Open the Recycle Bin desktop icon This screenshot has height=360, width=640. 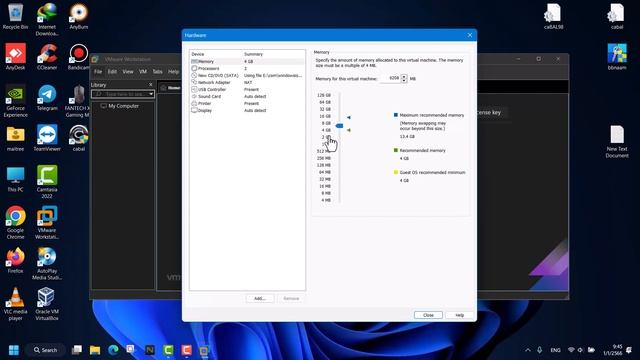coord(15,17)
